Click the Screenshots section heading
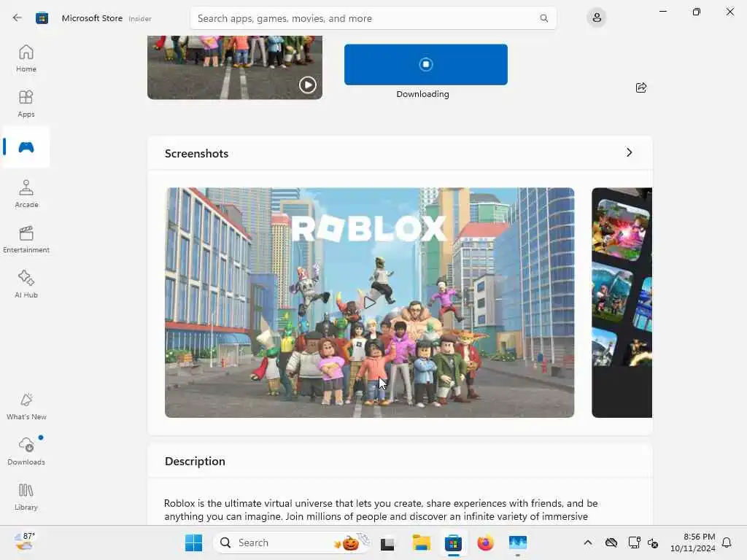 [196, 153]
